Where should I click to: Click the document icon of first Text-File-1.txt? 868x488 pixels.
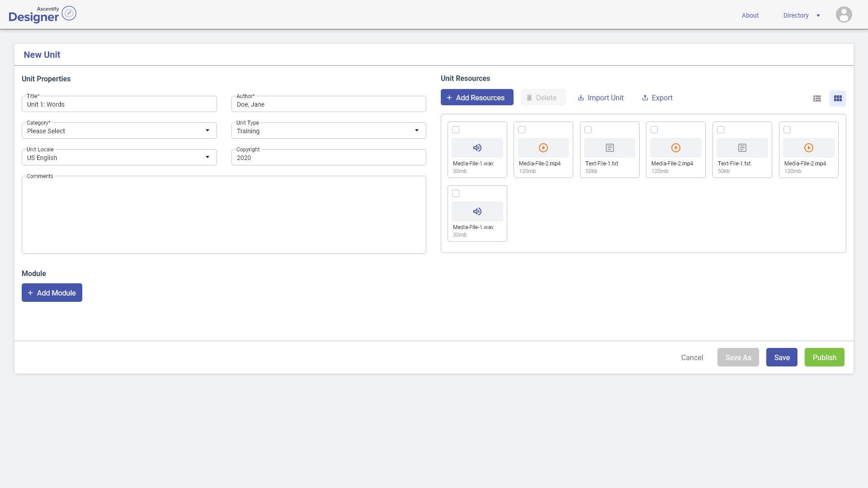tap(609, 148)
